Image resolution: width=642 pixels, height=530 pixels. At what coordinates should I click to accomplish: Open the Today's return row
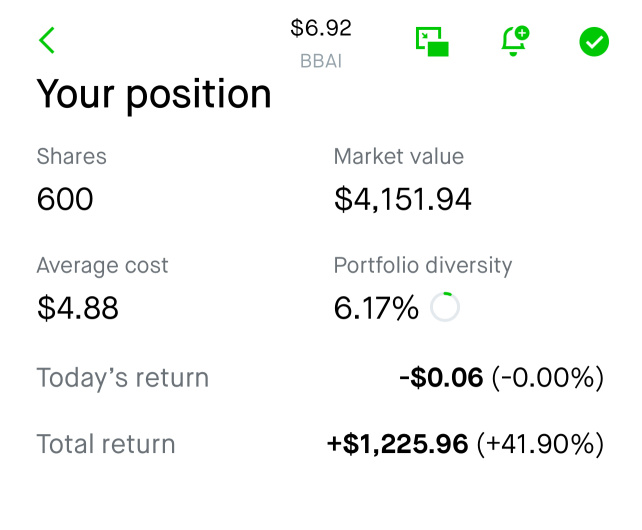click(x=320, y=377)
